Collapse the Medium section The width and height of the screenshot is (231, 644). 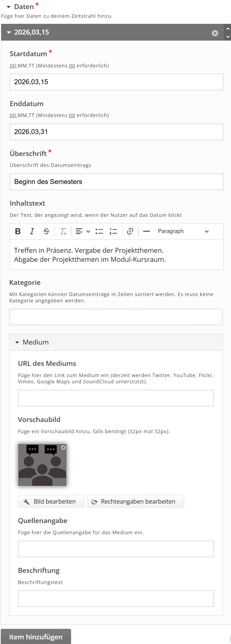pyautogui.click(x=17, y=342)
